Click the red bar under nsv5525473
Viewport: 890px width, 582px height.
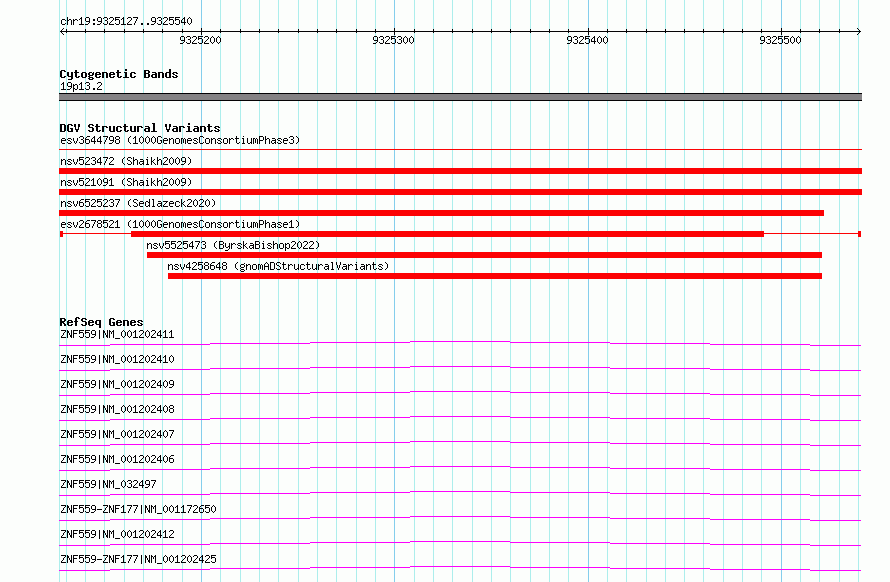(x=484, y=255)
